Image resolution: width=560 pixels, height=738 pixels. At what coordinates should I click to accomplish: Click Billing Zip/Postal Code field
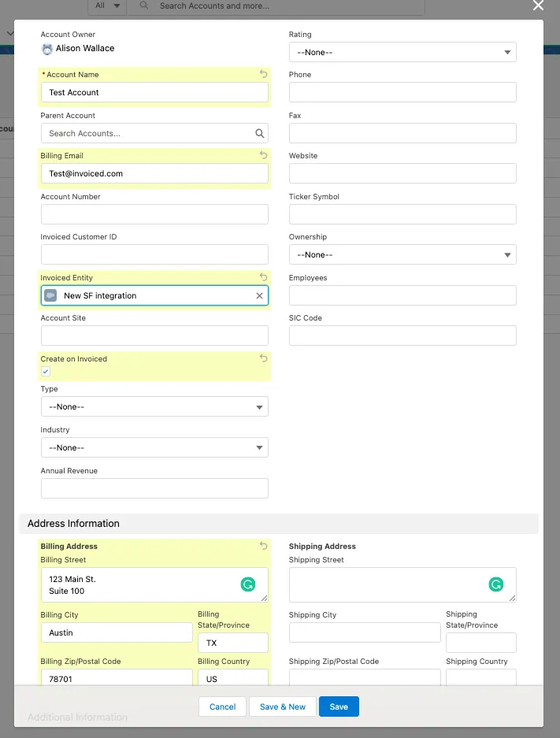tap(117, 678)
